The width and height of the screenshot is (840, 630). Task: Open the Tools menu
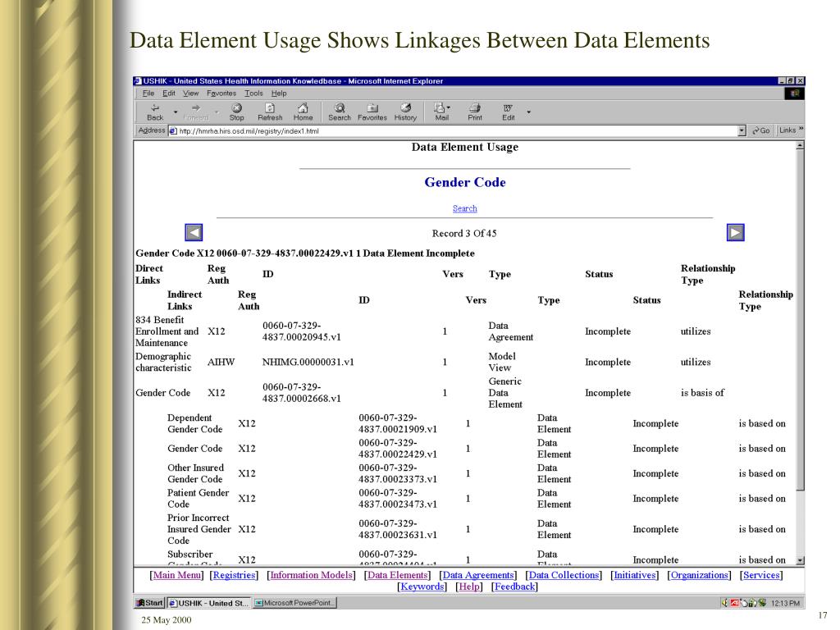point(254,94)
